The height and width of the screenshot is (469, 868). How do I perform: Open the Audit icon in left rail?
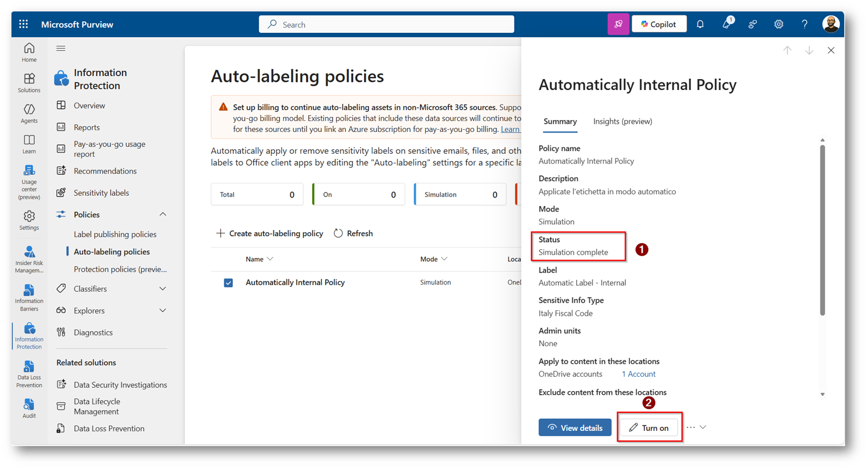[29, 408]
